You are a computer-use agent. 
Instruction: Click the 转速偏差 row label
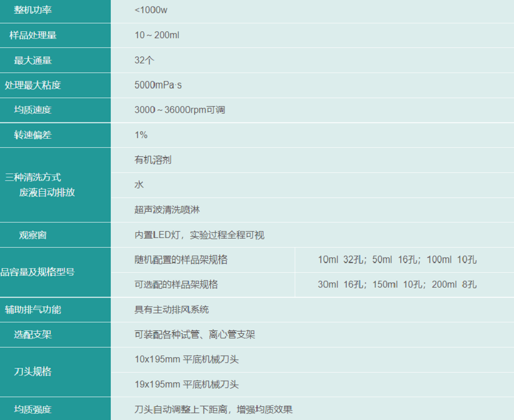[33, 135]
